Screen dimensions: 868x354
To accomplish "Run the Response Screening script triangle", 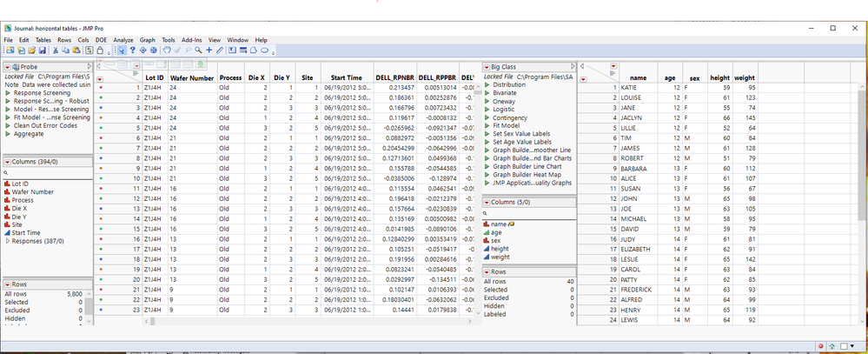I will [8, 93].
